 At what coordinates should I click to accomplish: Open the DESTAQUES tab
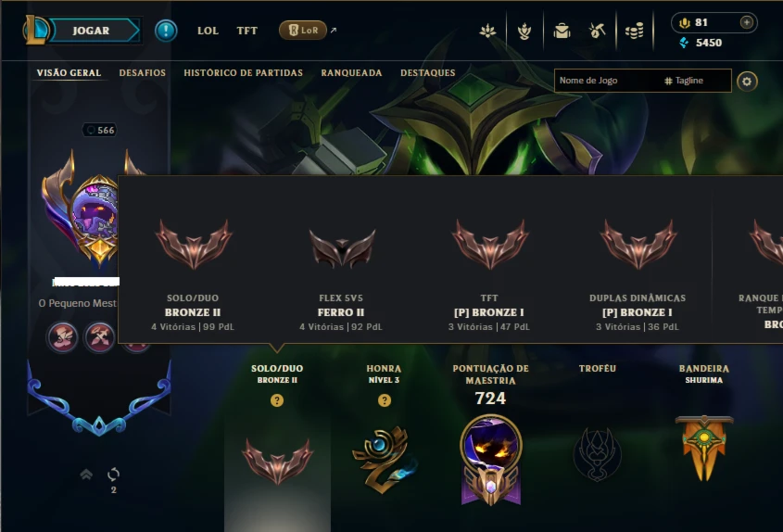[x=428, y=73]
